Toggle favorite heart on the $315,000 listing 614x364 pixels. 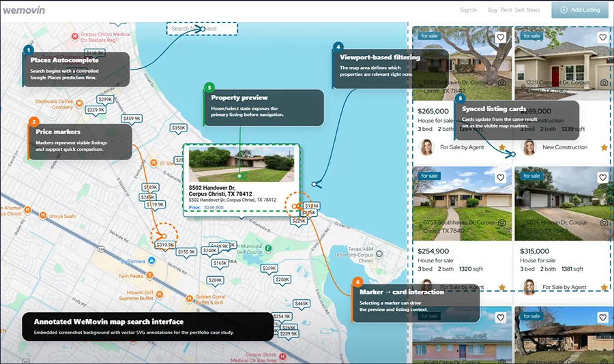[x=602, y=178]
